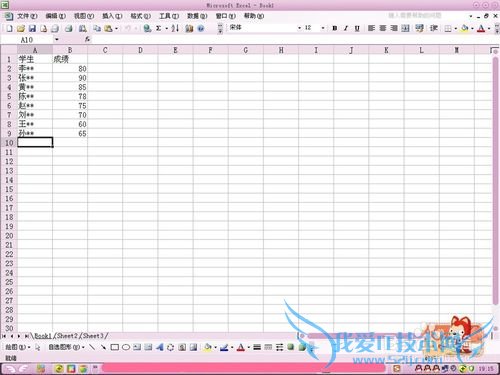Select the Rectangle drawing tool

(x=115, y=347)
